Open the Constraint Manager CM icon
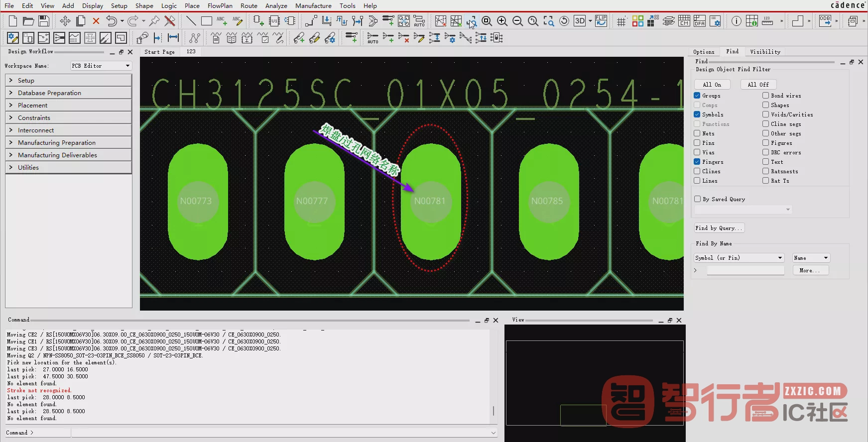The height and width of the screenshot is (442, 868). 684,21
